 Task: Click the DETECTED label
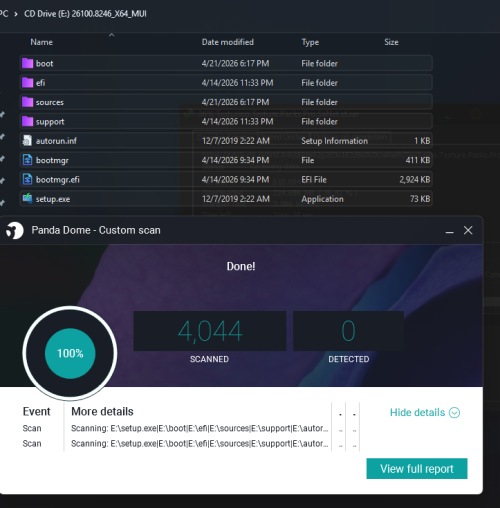coord(349,359)
